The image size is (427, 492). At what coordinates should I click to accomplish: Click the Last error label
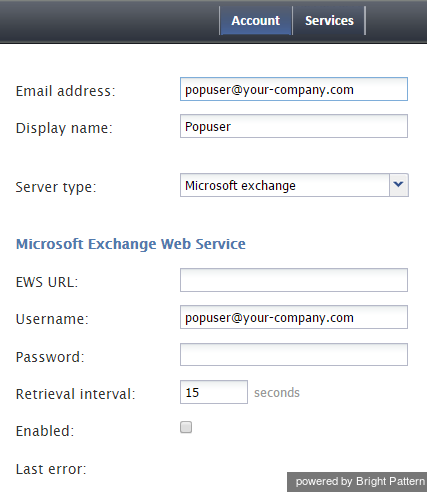[x=51, y=469]
